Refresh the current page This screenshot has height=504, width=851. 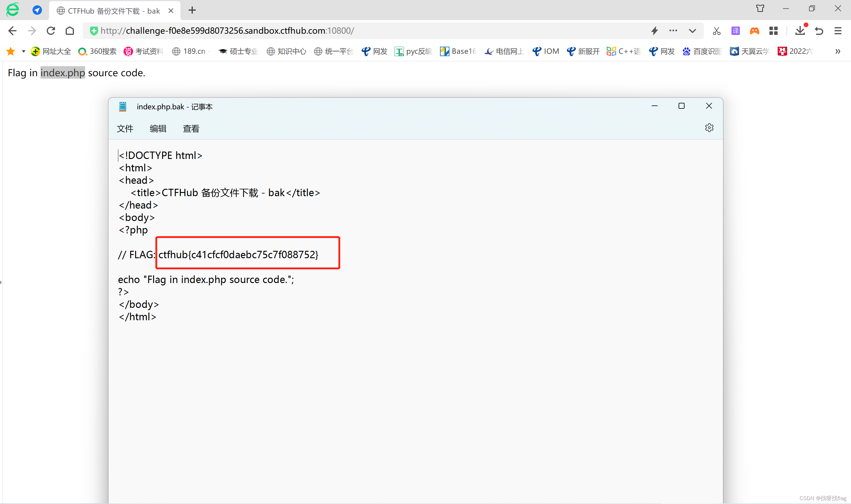pos(50,30)
